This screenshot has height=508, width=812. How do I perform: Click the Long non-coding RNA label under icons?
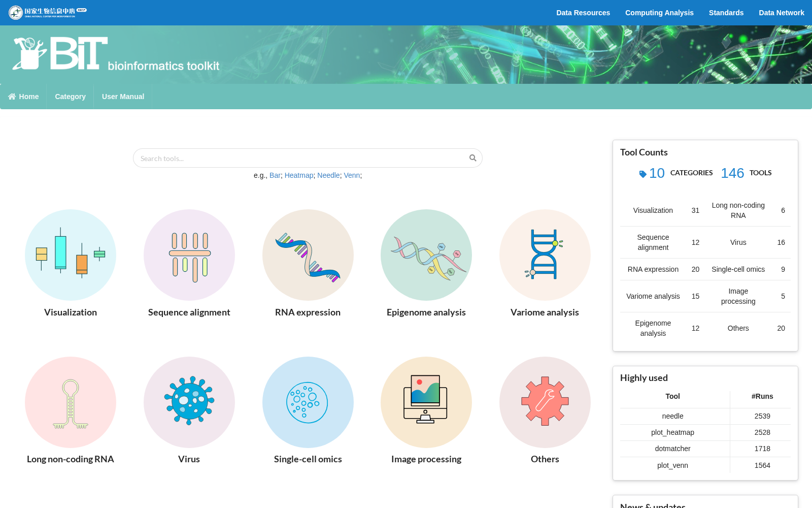tap(71, 459)
